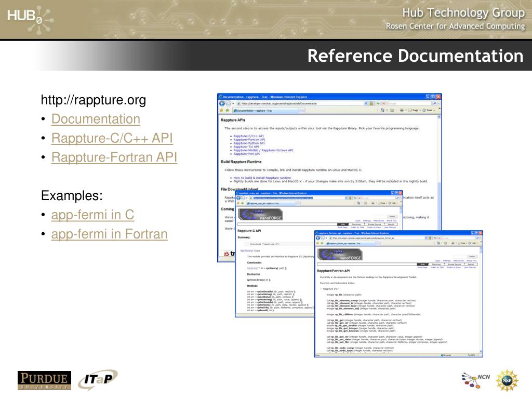Open Rappture-Fortran API link in Documentation page

pyautogui.click(x=249, y=139)
